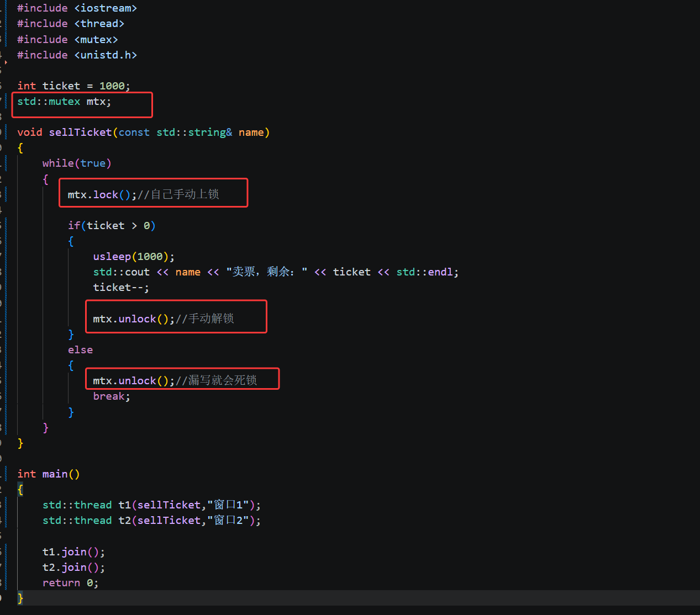The width and height of the screenshot is (700, 615).
Task: Click the 't2.join();' line
Action: pos(73,568)
